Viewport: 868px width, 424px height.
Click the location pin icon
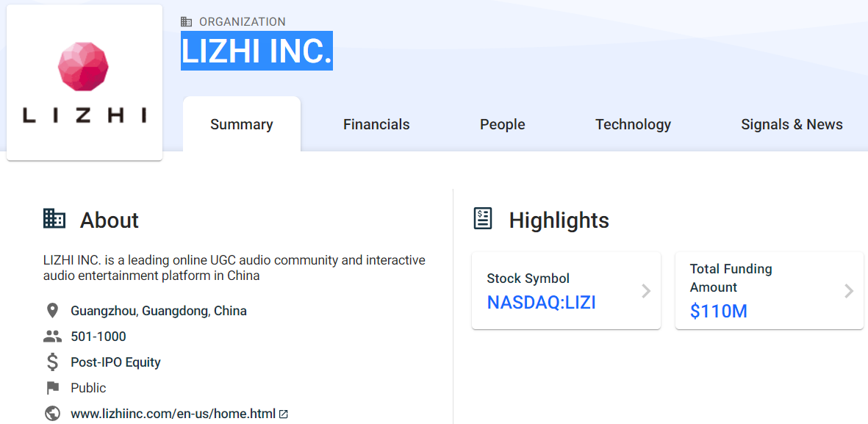52,311
